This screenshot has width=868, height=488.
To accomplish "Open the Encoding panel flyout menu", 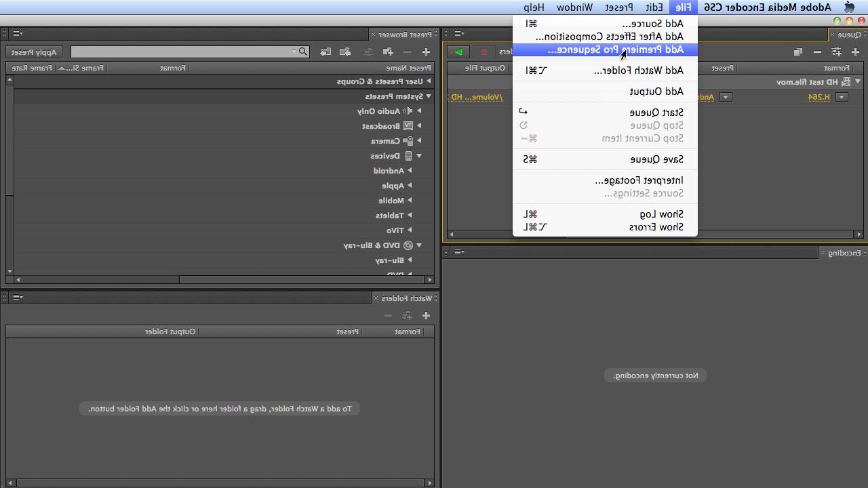I will 459,252.
